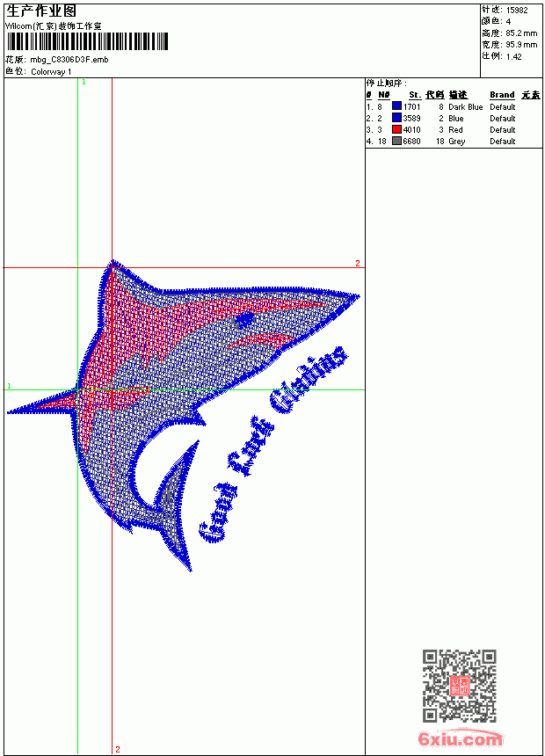Click the Blue color swatch 3589
This screenshot has height=756, width=545.
coord(396,118)
